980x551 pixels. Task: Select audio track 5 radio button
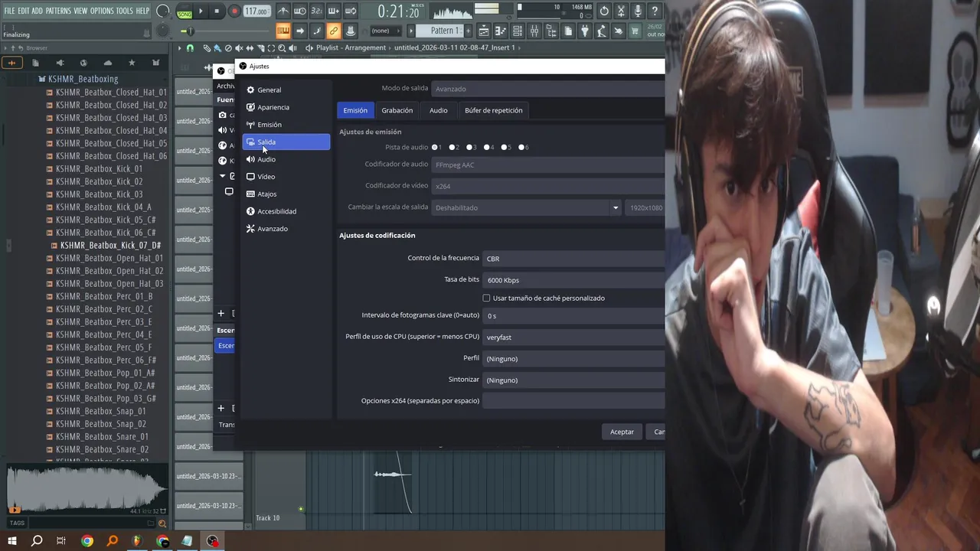coord(505,147)
